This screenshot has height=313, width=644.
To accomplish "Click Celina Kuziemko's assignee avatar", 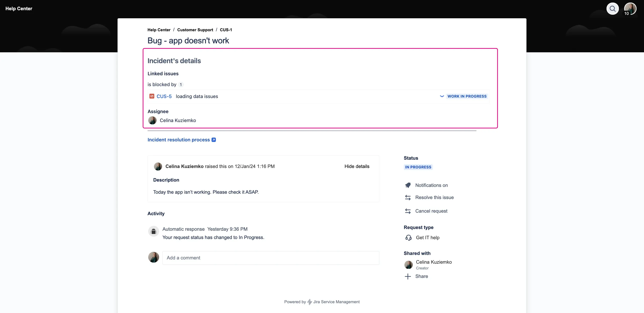I will click(152, 120).
